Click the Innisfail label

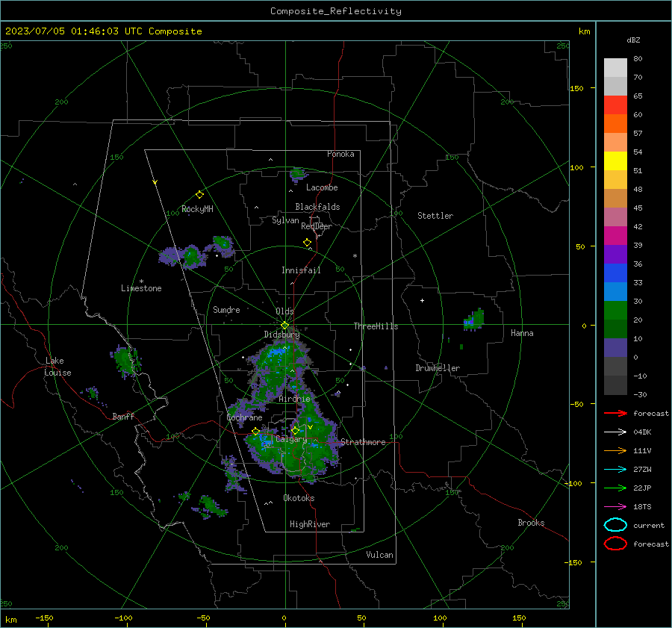pos(301,270)
